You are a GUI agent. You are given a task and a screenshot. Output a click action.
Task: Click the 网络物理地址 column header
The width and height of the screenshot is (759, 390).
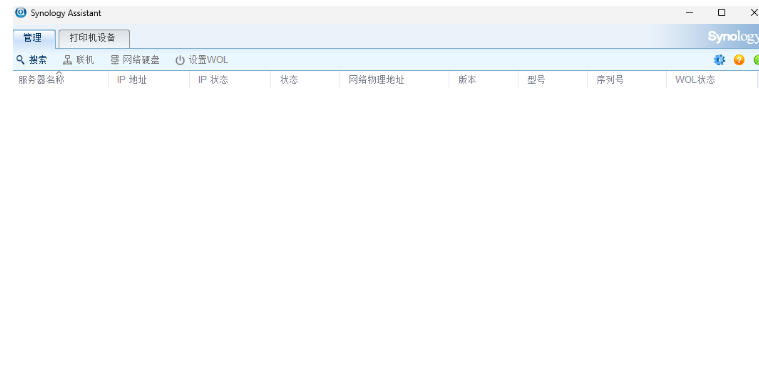coord(394,80)
